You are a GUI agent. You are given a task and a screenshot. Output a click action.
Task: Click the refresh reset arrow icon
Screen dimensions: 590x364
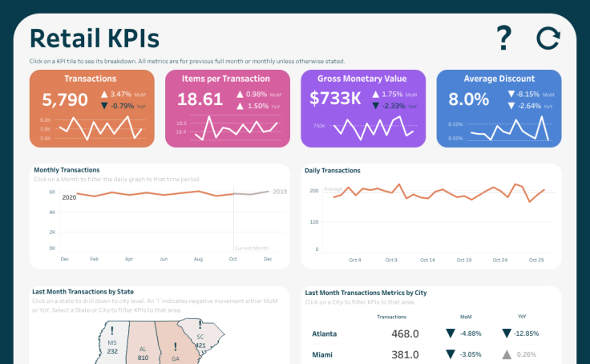click(548, 38)
